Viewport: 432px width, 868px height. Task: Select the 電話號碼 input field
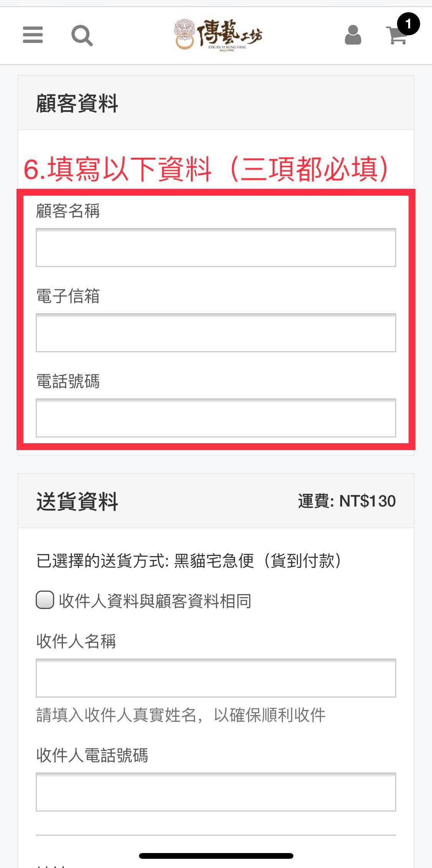(x=216, y=418)
